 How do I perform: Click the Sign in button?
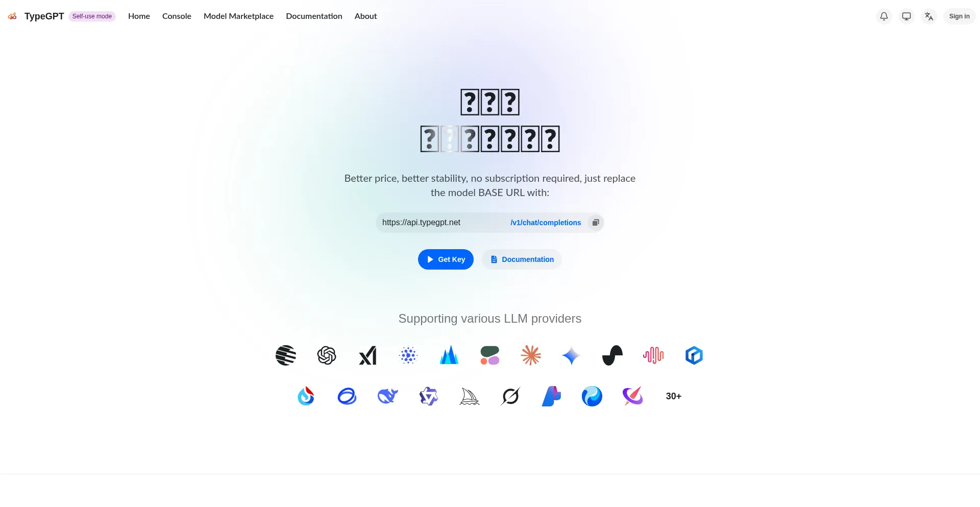(960, 16)
